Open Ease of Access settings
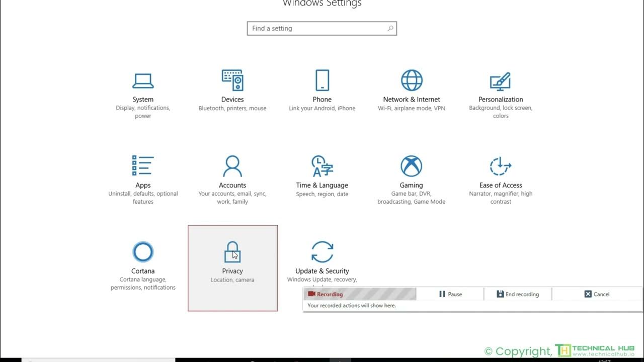This screenshot has width=644, height=362. pos(501,179)
